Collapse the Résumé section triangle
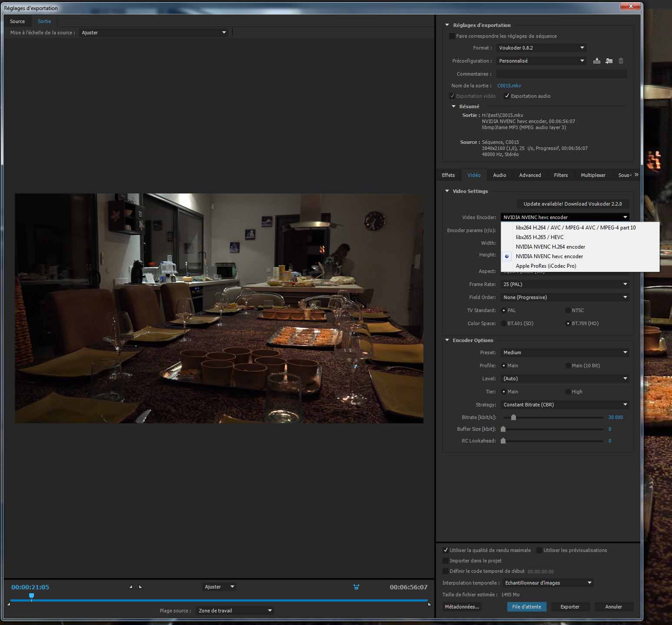 tap(454, 106)
